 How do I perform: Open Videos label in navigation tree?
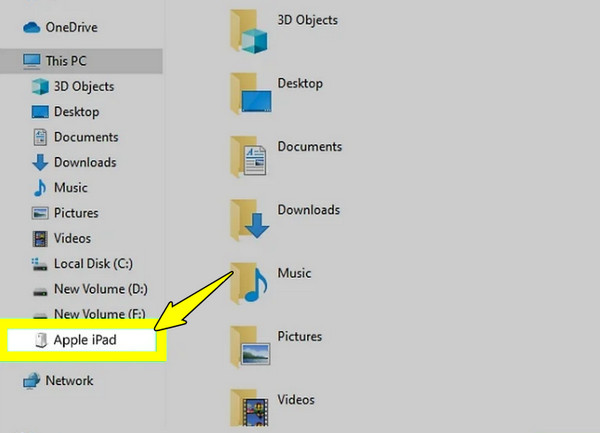coord(72,238)
